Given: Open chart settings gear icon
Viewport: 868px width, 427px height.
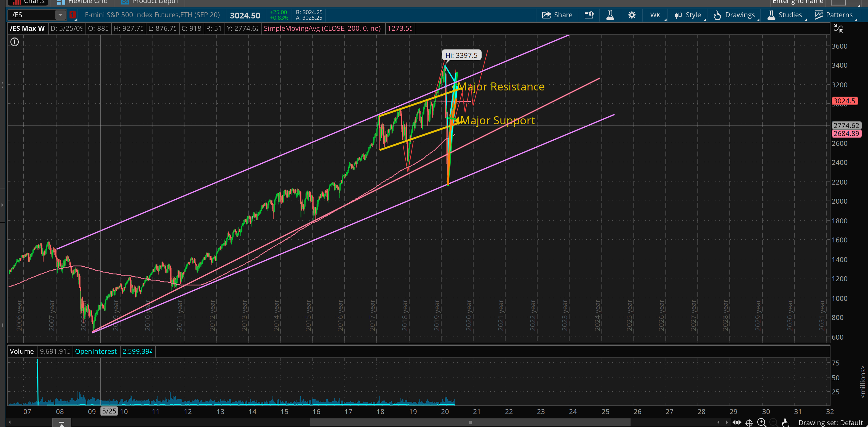Looking at the screenshot, I should coord(632,15).
